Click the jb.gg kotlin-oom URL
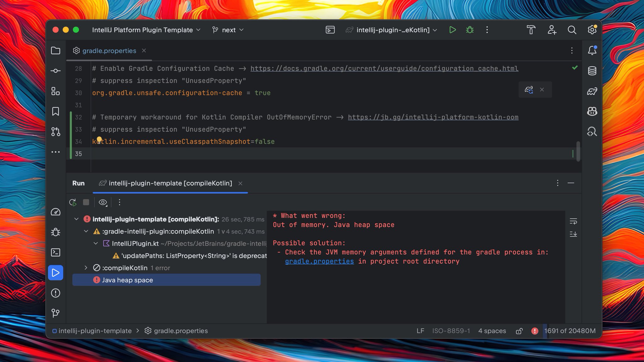This screenshot has height=362, width=644. (x=433, y=117)
